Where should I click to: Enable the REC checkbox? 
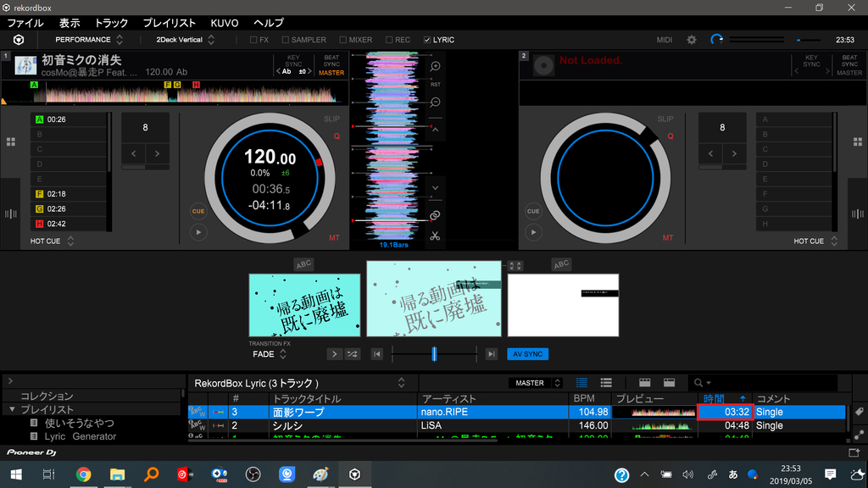pos(389,40)
